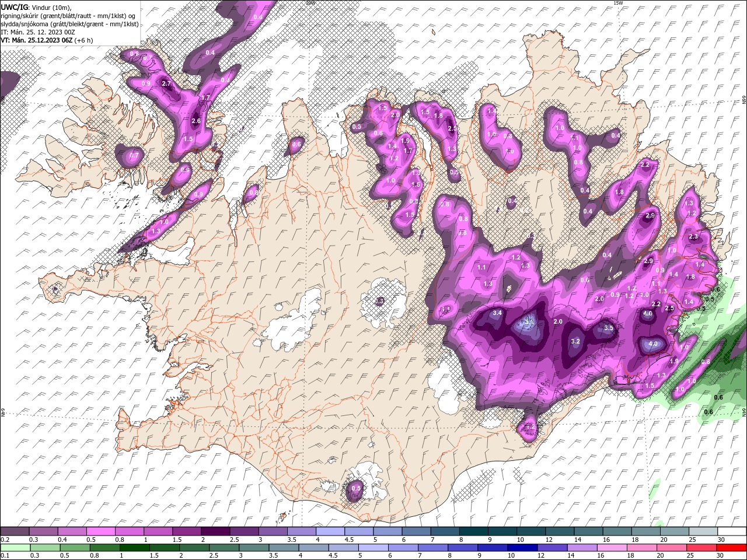Pick the dark mauve swatch between 0.2 and 0.3
The width and height of the screenshot is (747, 560).
pos(15,531)
